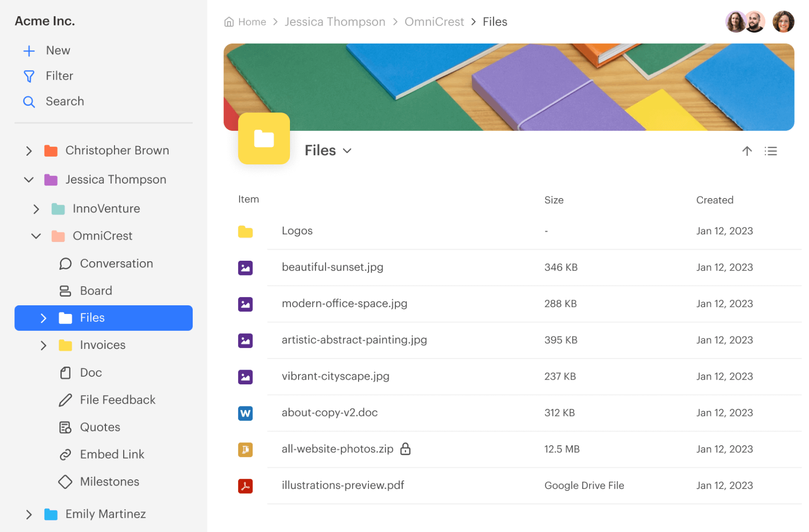Click the Embed Link chain icon
809x532 pixels.
click(66, 454)
